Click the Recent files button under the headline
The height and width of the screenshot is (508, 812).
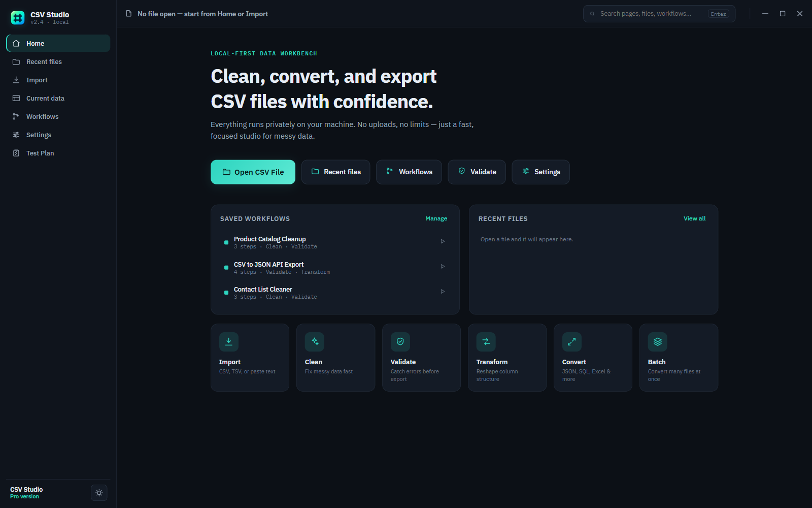tap(336, 172)
